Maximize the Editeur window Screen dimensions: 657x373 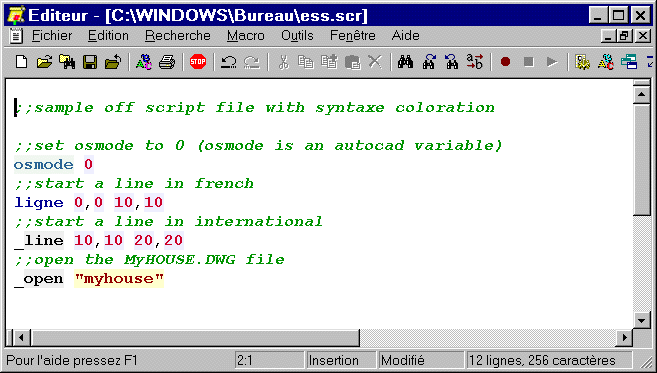pyautogui.click(x=618, y=16)
